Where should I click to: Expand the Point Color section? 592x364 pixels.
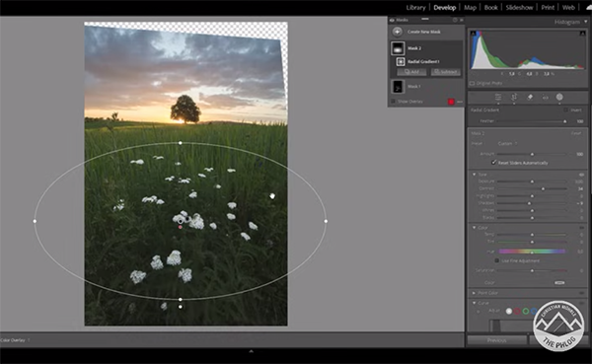(475, 293)
